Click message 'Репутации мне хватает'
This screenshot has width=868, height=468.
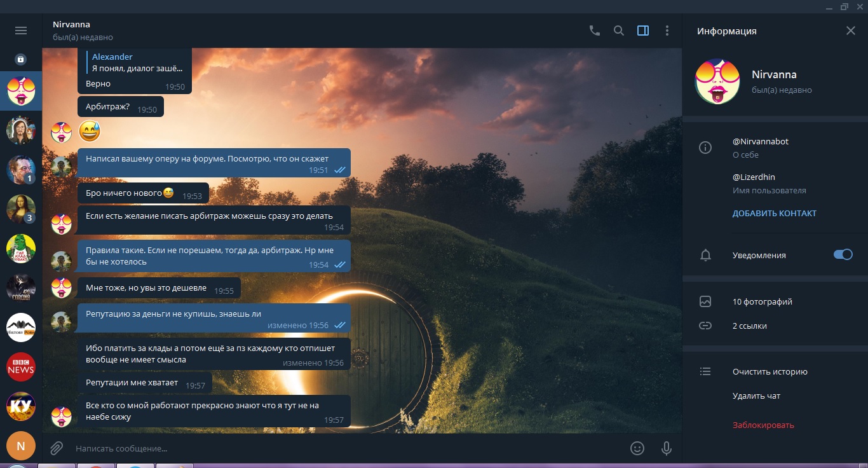(x=145, y=383)
